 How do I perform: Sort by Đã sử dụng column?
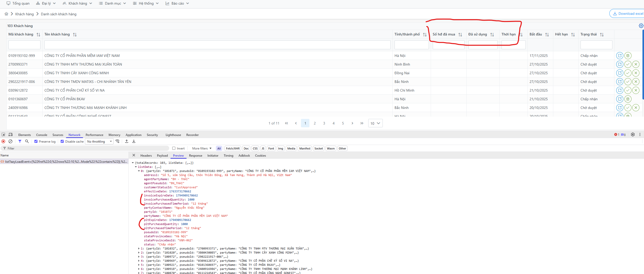492,34
